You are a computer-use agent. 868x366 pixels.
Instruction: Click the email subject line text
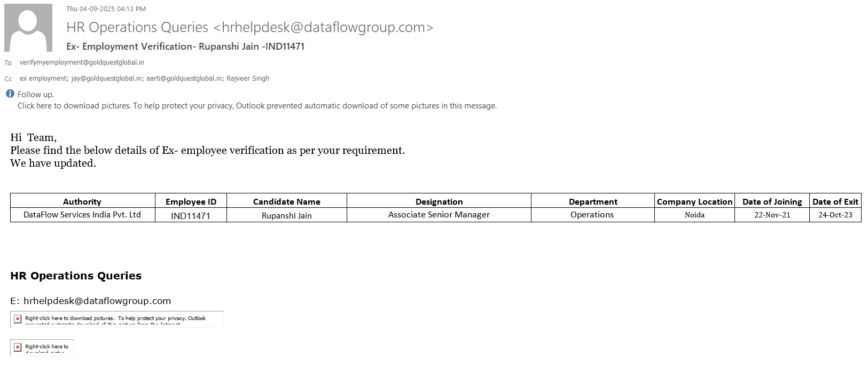click(x=185, y=46)
